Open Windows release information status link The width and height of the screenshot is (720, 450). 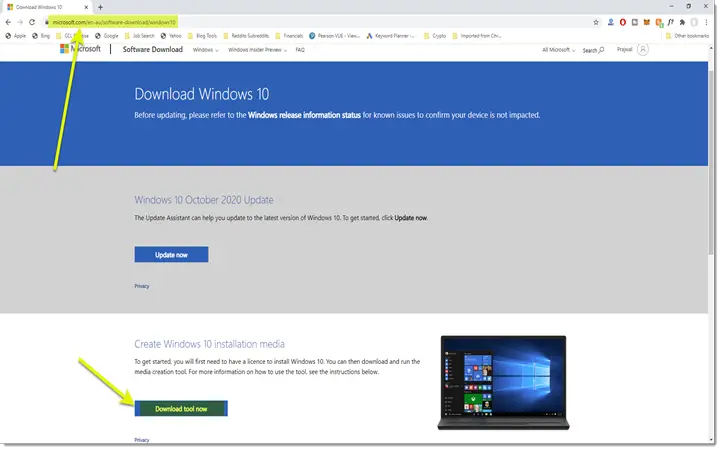point(304,115)
